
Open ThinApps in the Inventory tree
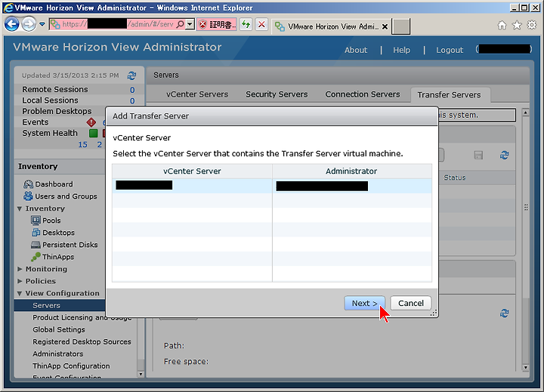click(58, 257)
